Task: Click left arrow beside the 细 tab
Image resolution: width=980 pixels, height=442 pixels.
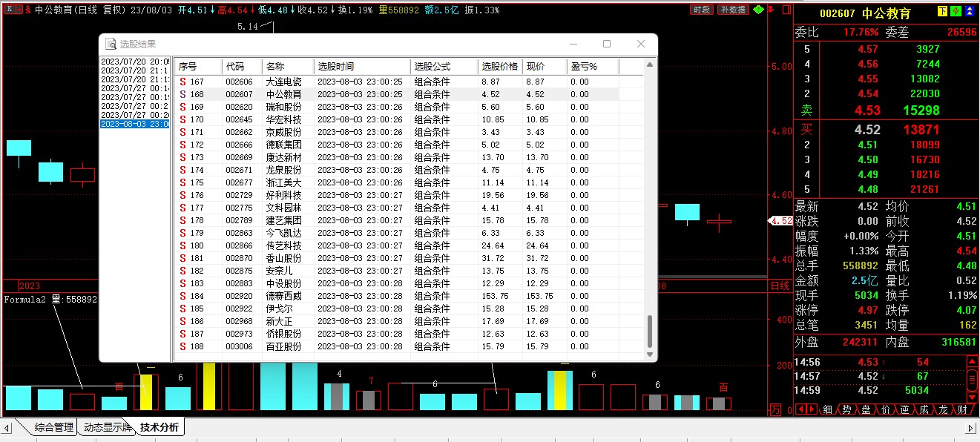Action: pyautogui.click(x=801, y=409)
